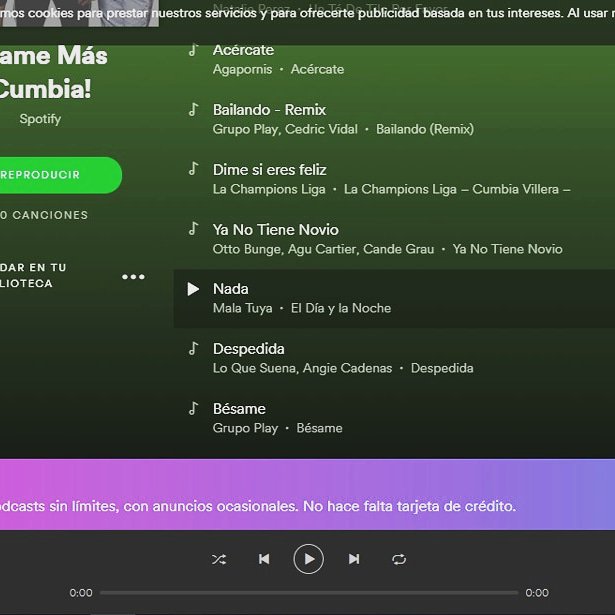Click the playlist title ending in Cumbia!
The image size is (615, 615).
(x=54, y=72)
